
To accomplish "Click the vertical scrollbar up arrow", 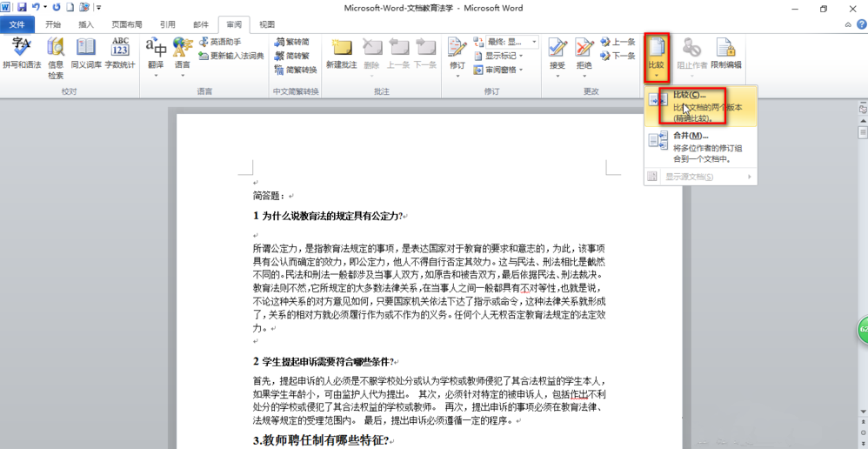I will pyautogui.click(x=863, y=122).
